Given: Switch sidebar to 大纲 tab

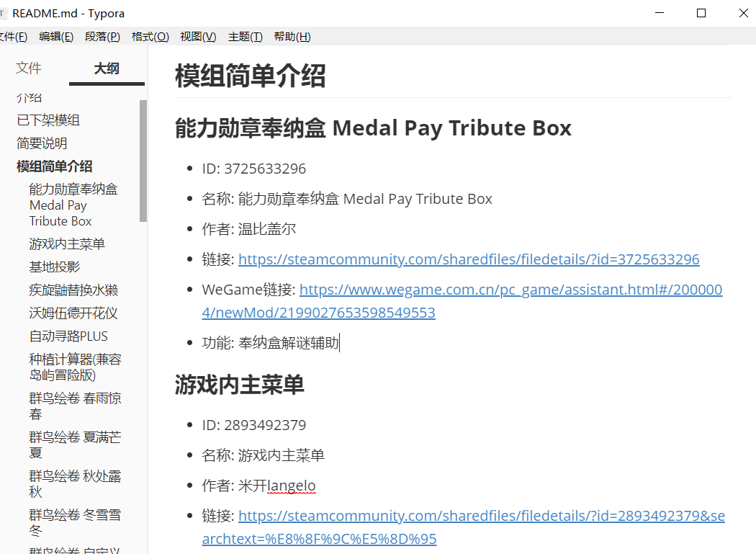Looking at the screenshot, I should click(x=107, y=68).
